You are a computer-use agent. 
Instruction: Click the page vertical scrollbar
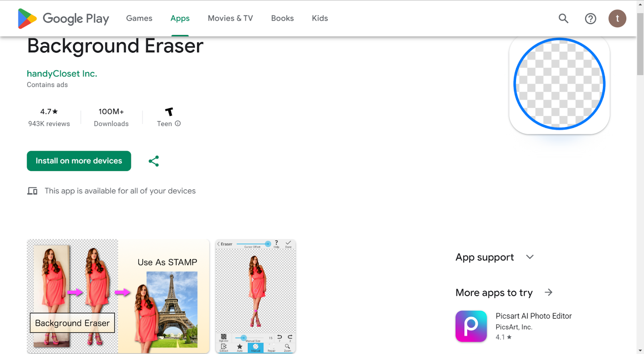coord(640,44)
